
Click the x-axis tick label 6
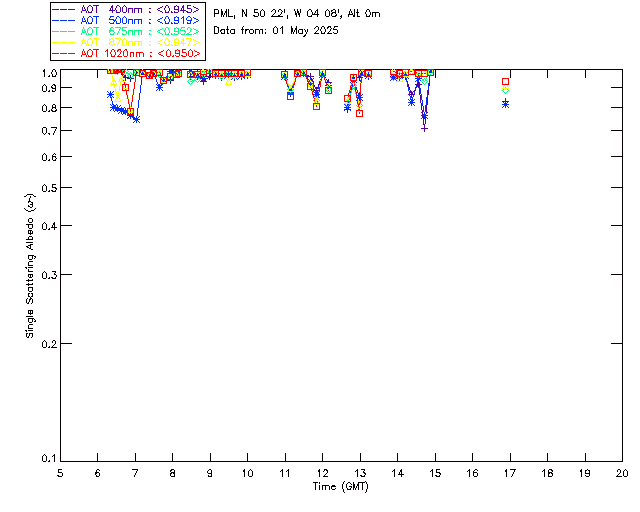point(98,473)
